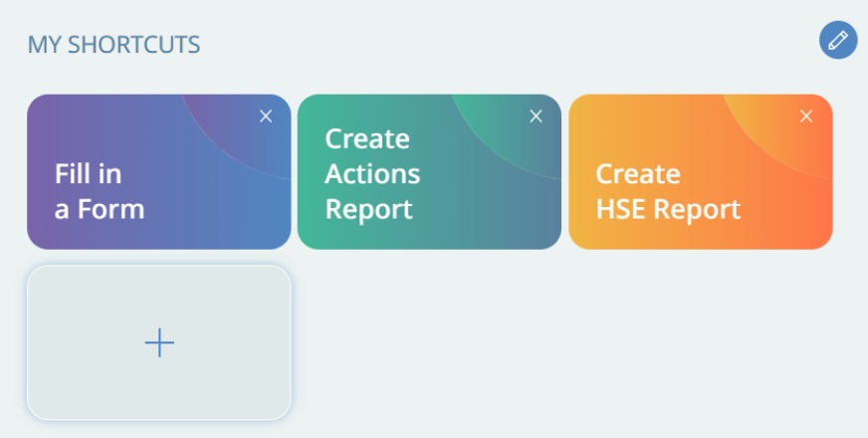The width and height of the screenshot is (868, 438).
Task: Click the pencil edit icon beside My Shortcuts
Action: point(838,40)
